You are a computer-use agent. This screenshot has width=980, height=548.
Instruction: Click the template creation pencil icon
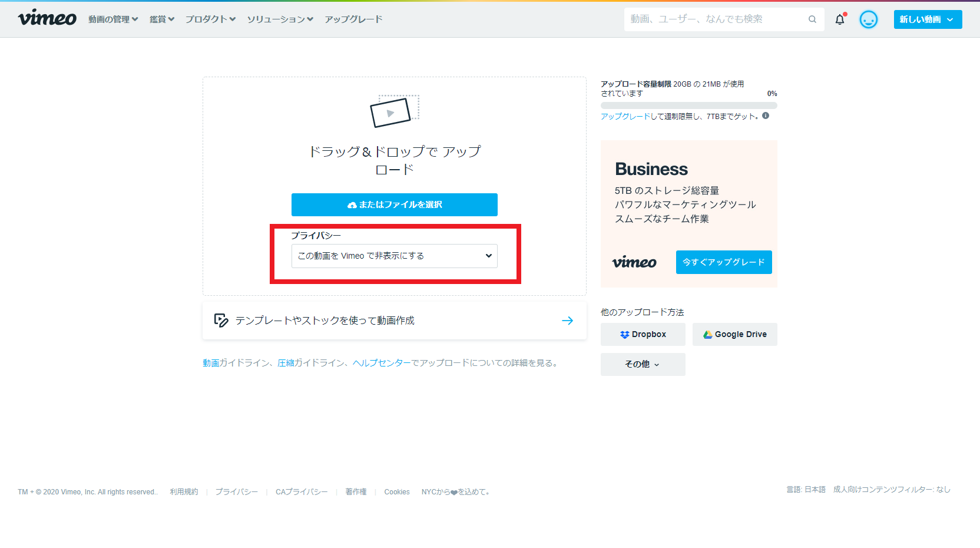click(x=221, y=321)
